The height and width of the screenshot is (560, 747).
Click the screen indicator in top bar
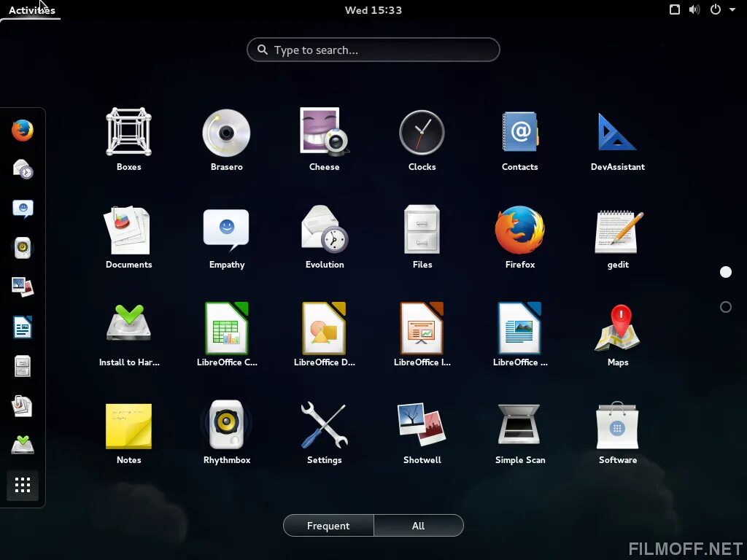(x=675, y=9)
